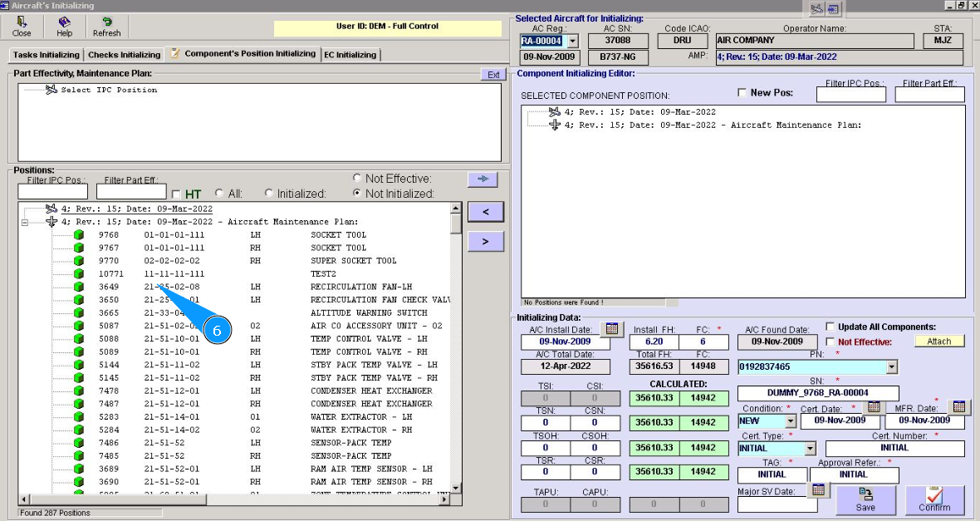Open the AC Reg. dropdown
980x526 pixels.
(571, 41)
